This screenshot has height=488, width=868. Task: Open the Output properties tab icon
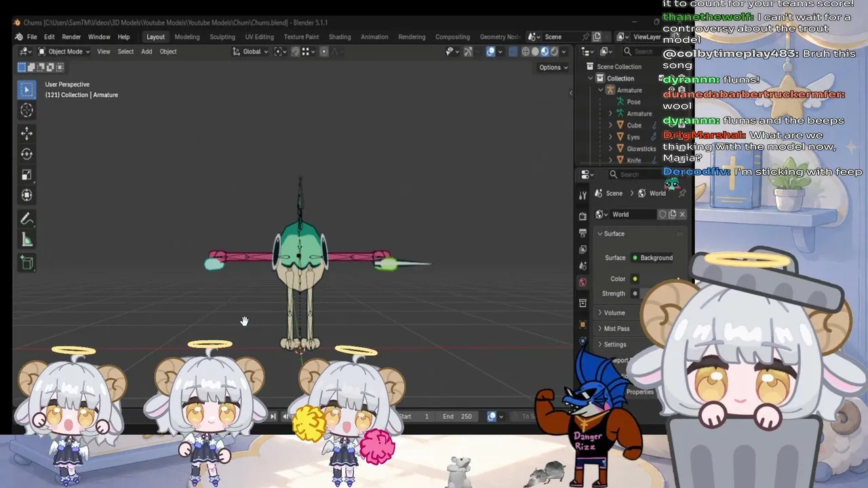(x=583, y=232)
